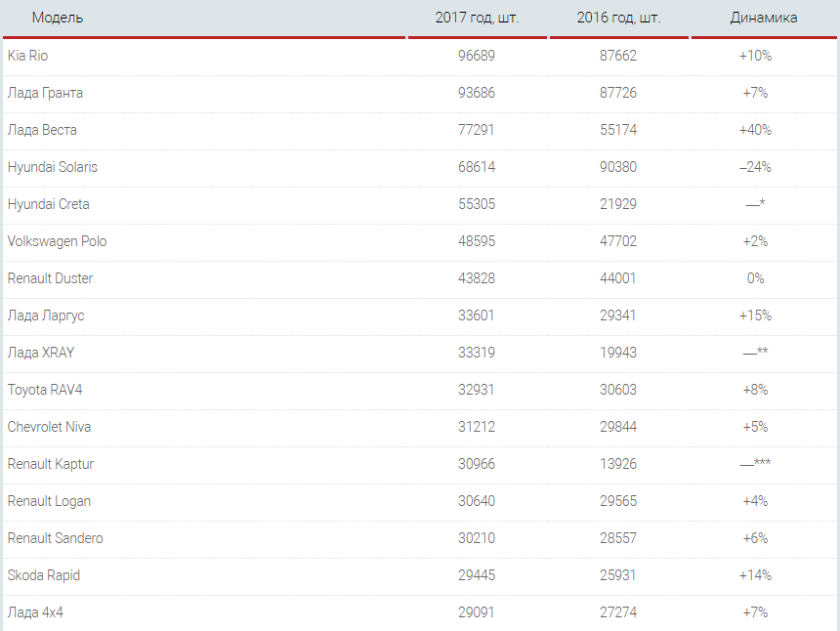Select the Лада Веста model name
Screen dimensions: 840x631
[42, 130]
